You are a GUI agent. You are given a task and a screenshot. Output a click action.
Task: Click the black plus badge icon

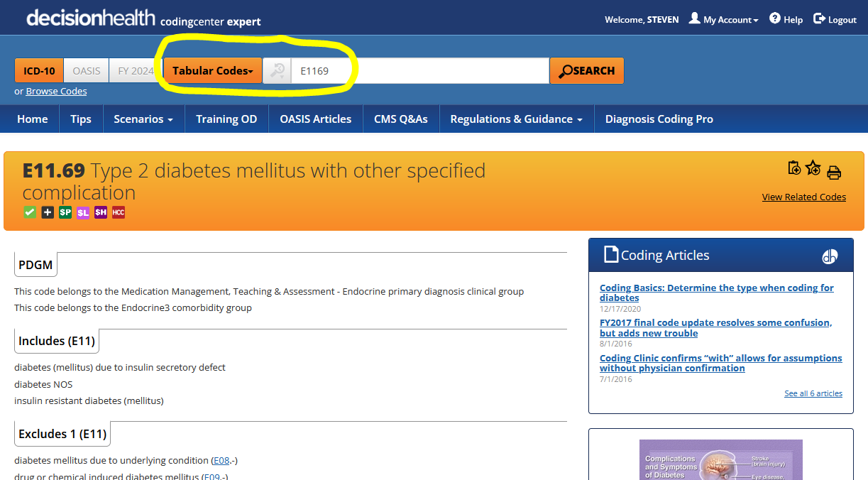pos(48,212)
